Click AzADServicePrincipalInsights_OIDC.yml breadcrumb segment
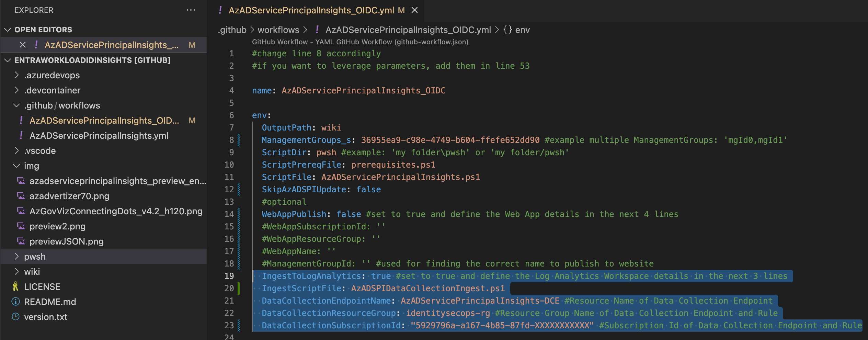868x340 pixels. point(408,30)
